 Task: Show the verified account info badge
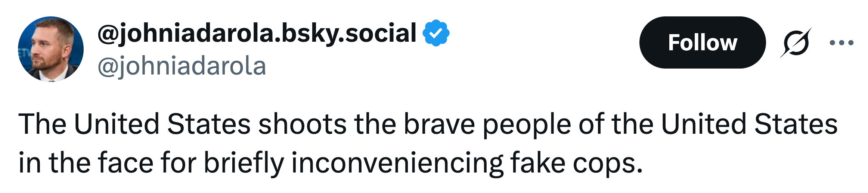436,33
